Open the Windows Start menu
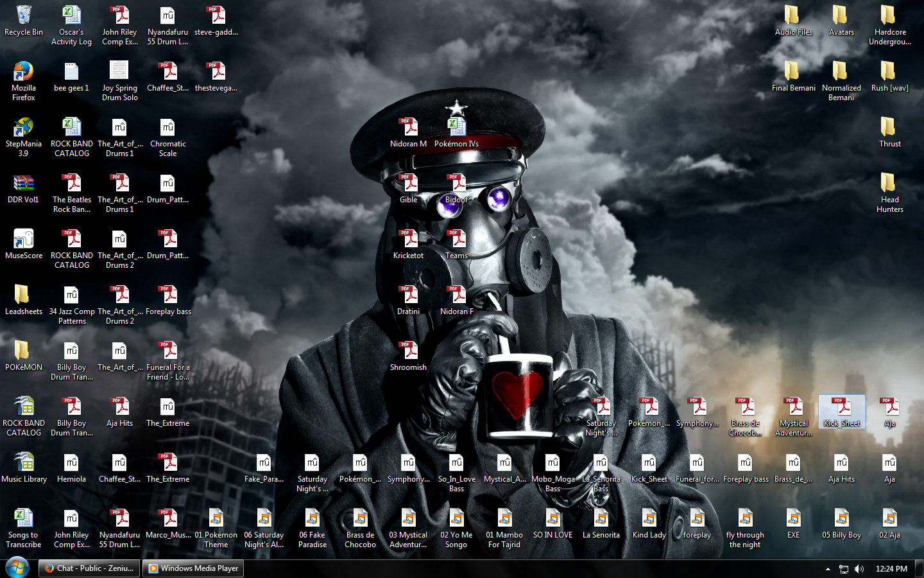This screenshot has width=924, height=578. tap(17, 568)
